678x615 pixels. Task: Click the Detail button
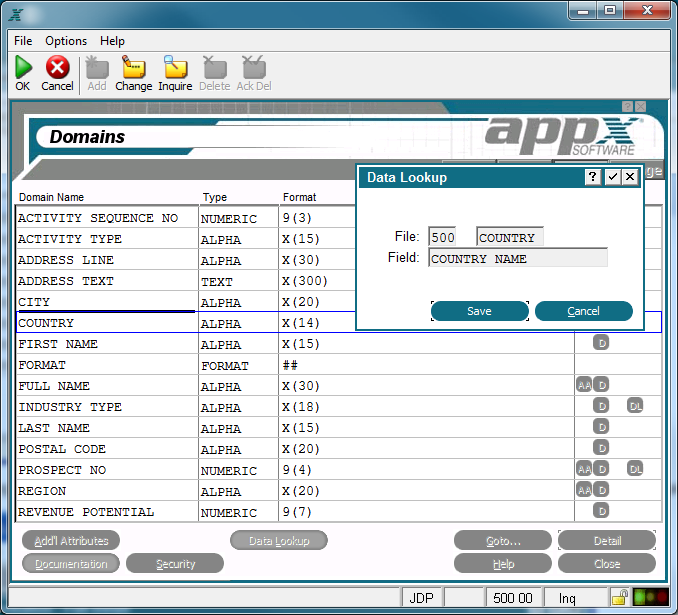point(607,541)
